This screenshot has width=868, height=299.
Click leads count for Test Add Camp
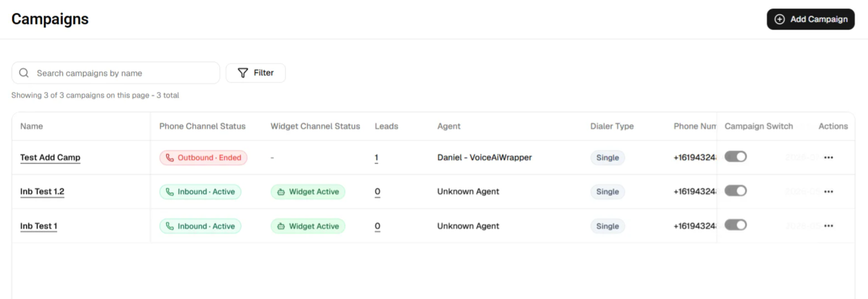tap(376, 158)
